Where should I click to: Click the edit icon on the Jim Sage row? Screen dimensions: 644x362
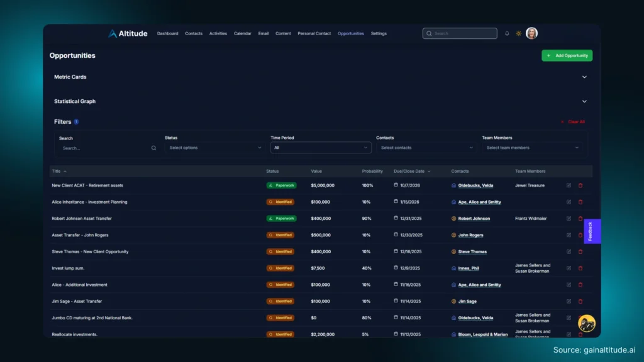pos(569,301)
